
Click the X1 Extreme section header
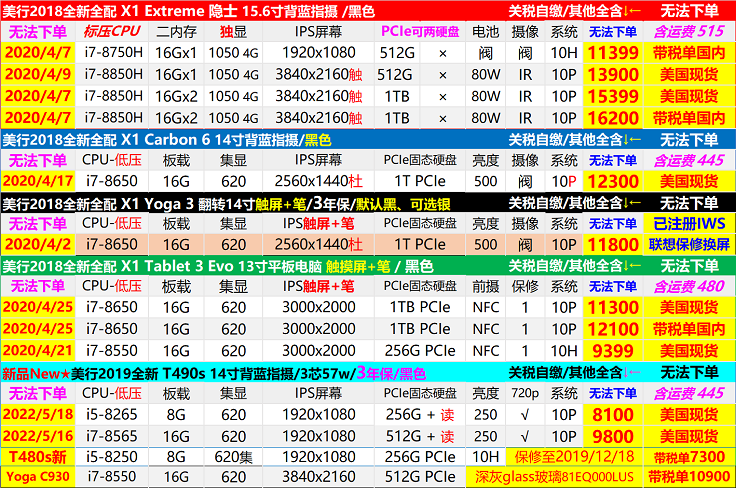click(x=190, y=11)
